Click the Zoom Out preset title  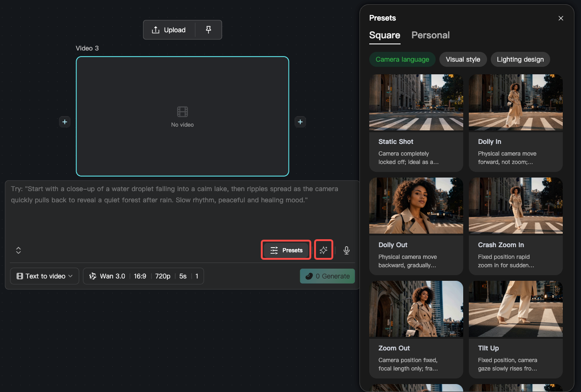pyautogui.click(x=394, y=348)
